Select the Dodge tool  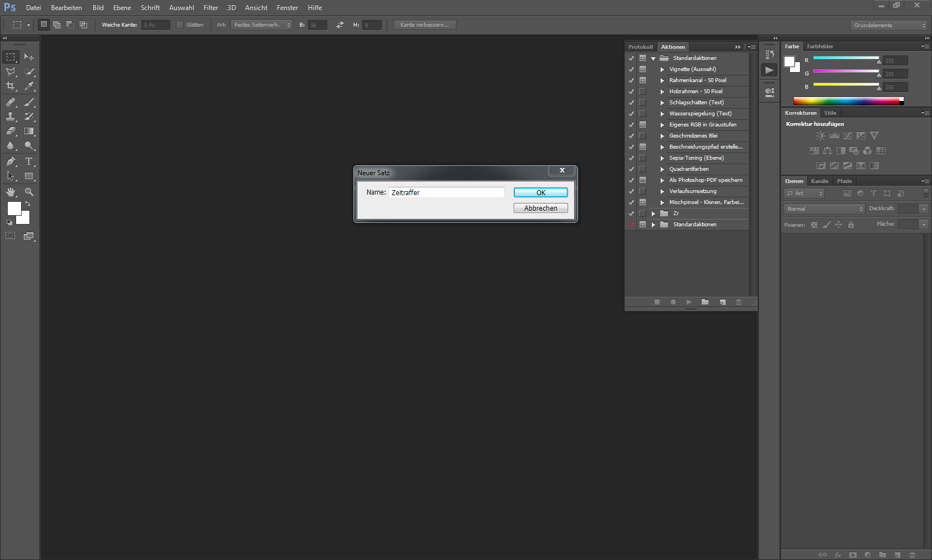point(29,145)
